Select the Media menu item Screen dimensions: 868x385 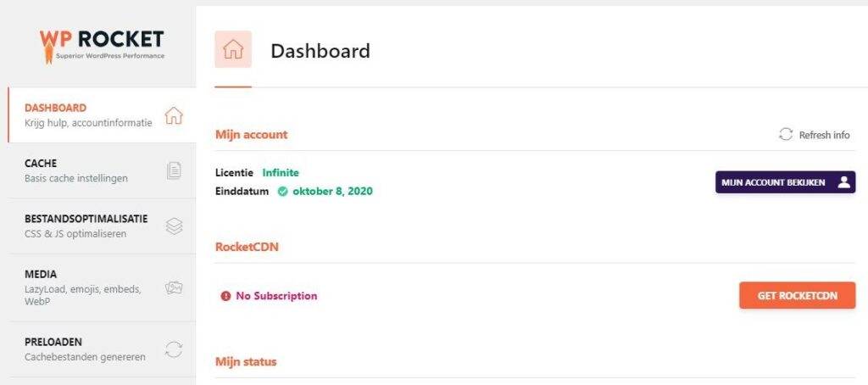(x=82, y=287)
